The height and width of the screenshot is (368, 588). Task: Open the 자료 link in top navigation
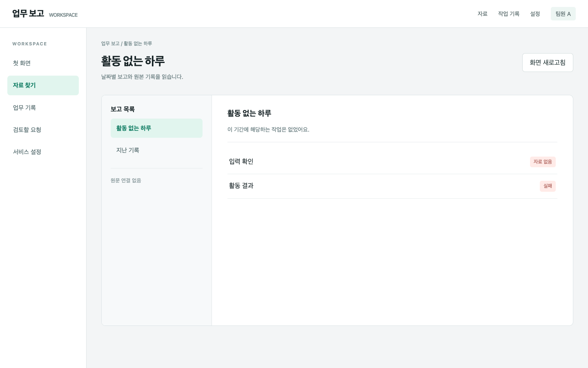pyautogui.click(x=483, y=14)
